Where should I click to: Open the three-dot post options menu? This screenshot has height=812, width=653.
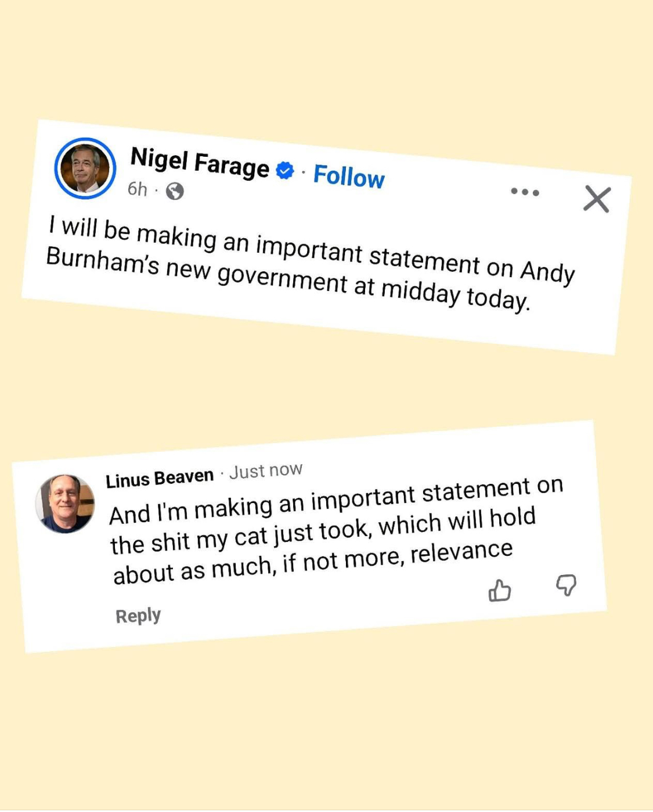tap(525, 192)
